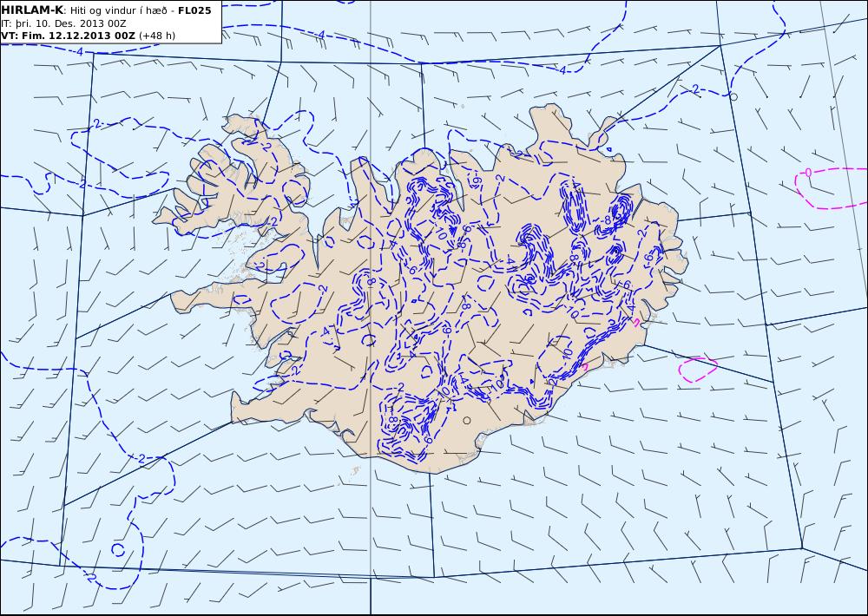
Task: Click the HIRLAM-K chart title text
Action: click(106, 10)
